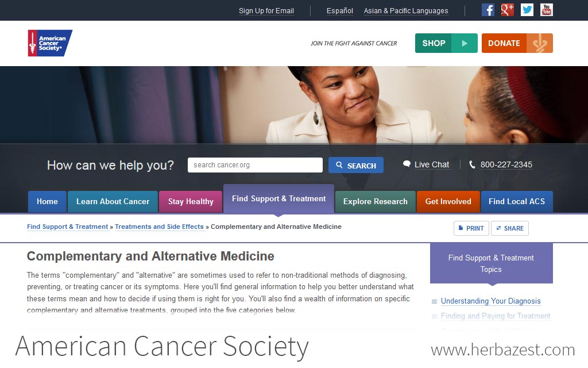Viewport: 588px width, 368px height.
Task: Click the orange DONATE button
Action: click(x=517, y=43)
